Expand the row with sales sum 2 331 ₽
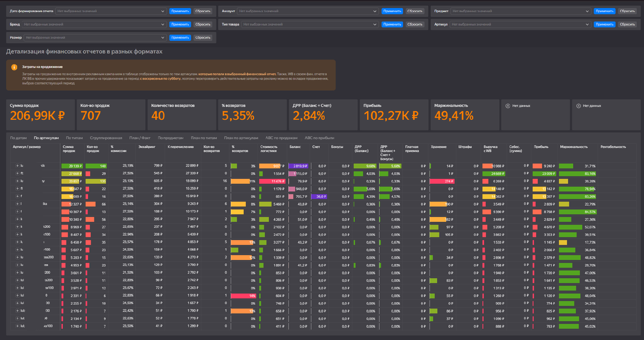The height and width of the screenshot is (340, 644). (x=17, y=295)
